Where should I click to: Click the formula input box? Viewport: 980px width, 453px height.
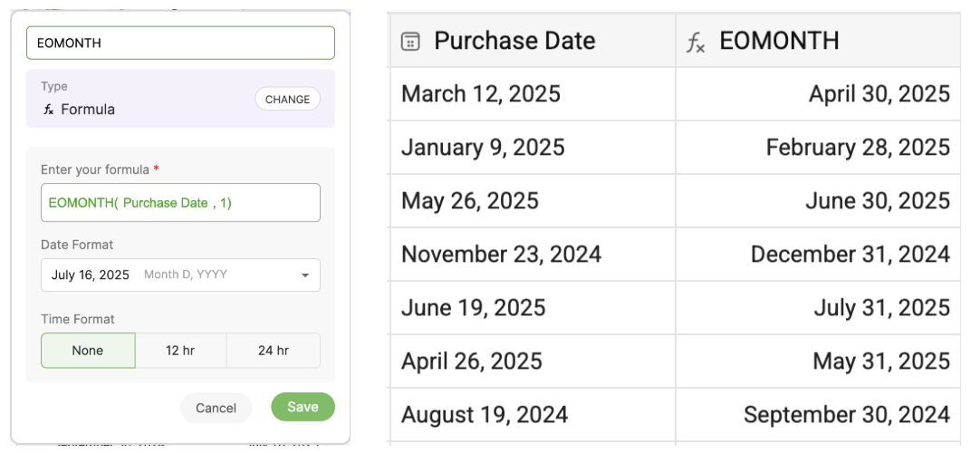180,203
